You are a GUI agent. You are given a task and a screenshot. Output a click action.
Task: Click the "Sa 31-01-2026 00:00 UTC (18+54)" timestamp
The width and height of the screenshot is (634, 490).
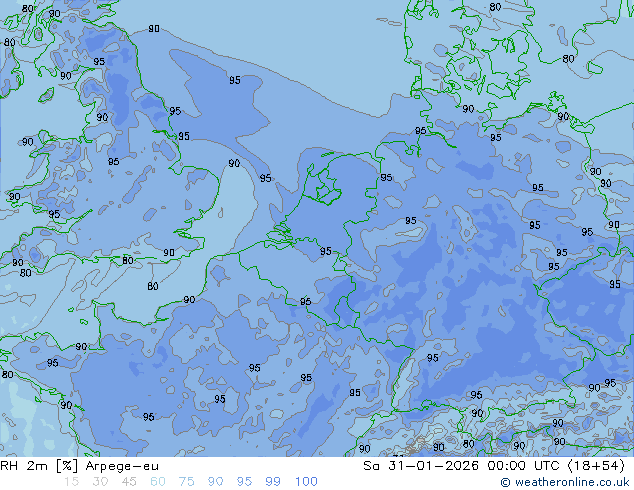point(494,466)
